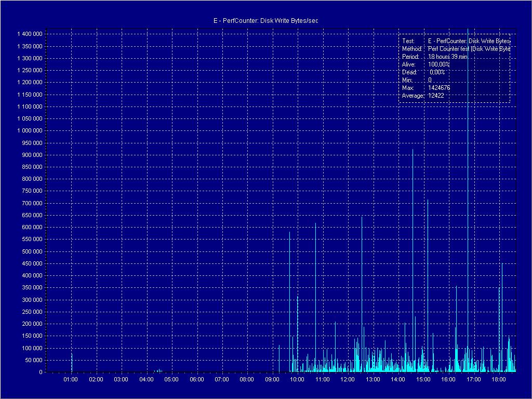Click the Average value 12422
Screen dimensions: 532x399
(x=436, y=96)
